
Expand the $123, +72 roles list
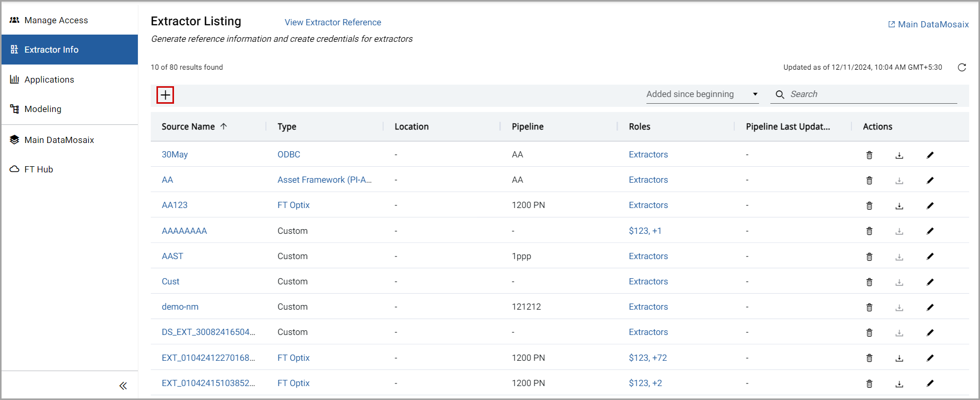click(x=647, y=358)
